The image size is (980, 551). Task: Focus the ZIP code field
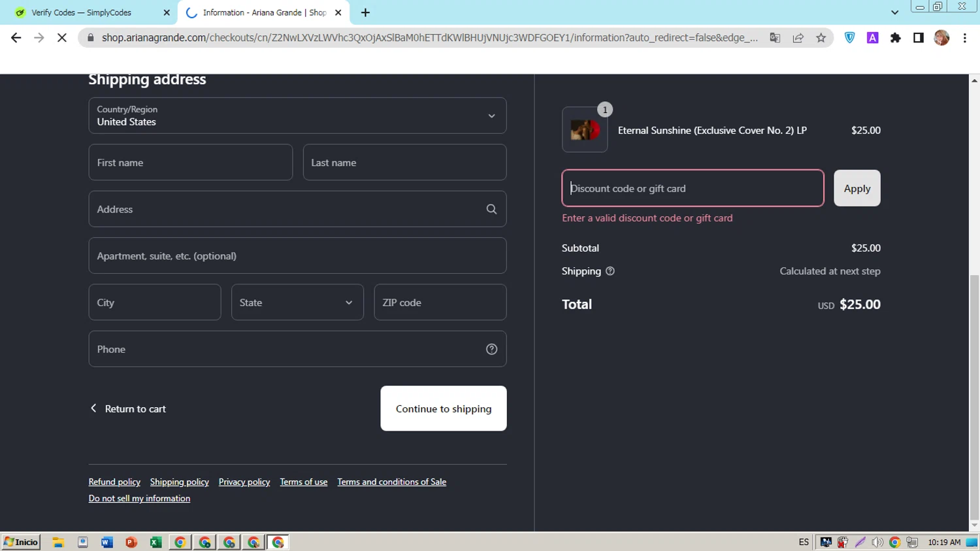click(440, 302)
